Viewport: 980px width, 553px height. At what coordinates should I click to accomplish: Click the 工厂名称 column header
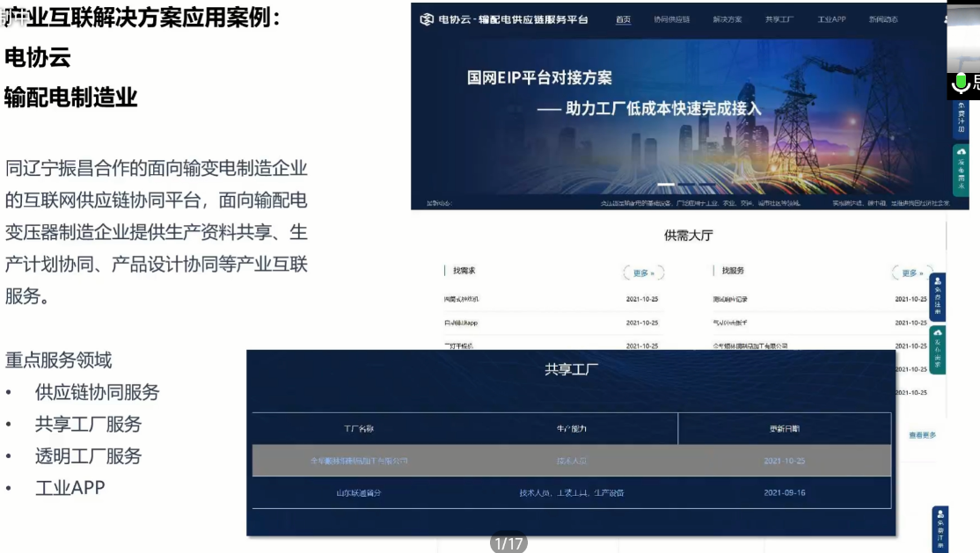pyautogui.click(x=359, y=429)
